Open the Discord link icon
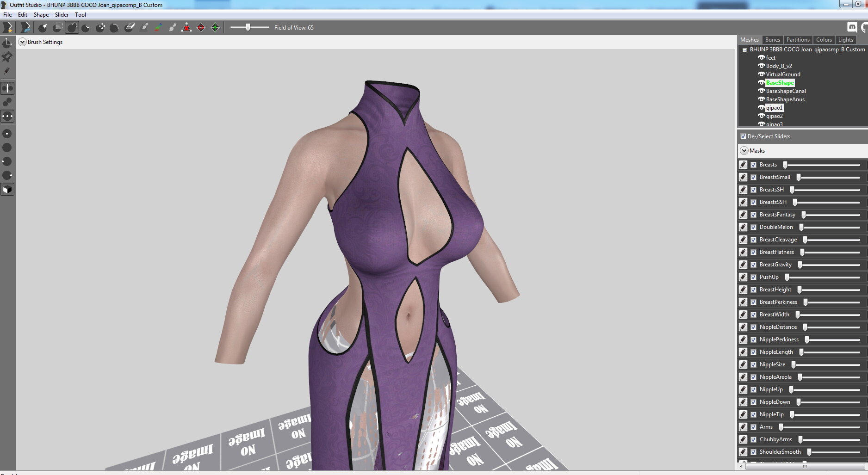This screenshot has width=868, height=475. [x=852, y=28]
